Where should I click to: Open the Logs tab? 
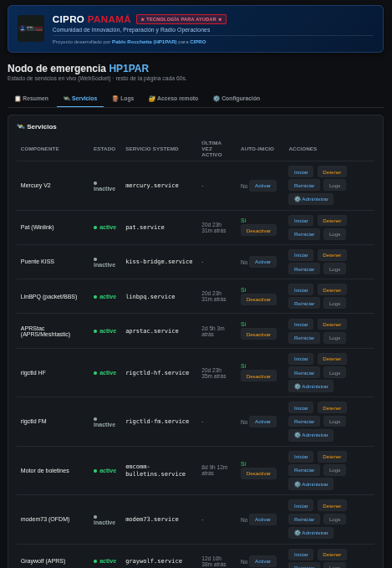(x=123, y=99)
